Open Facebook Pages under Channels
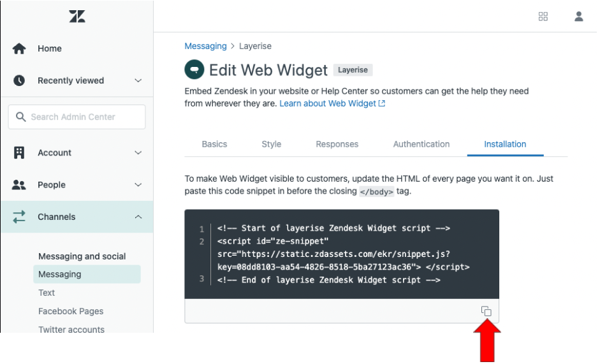600x364 pixels. click(x=71, y=311)
